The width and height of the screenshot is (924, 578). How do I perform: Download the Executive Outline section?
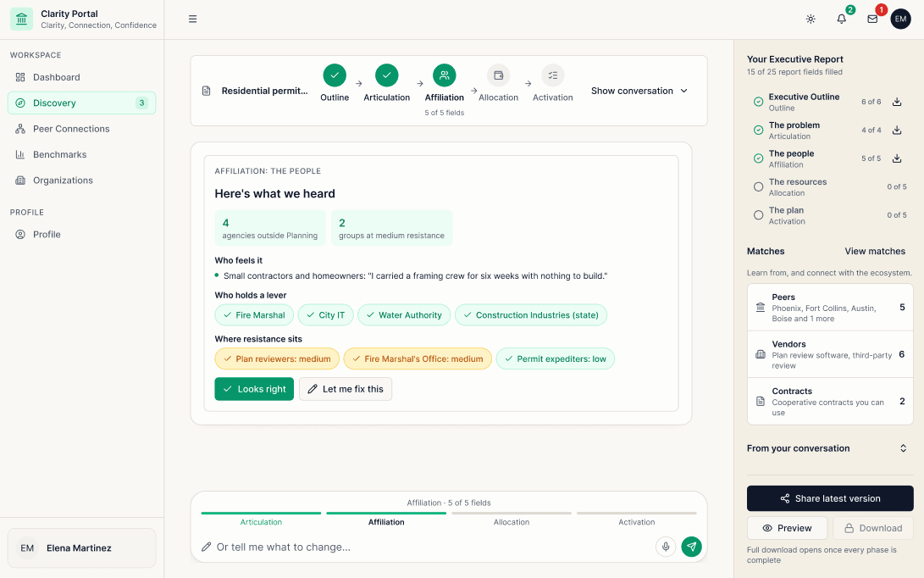click(897, 102)
